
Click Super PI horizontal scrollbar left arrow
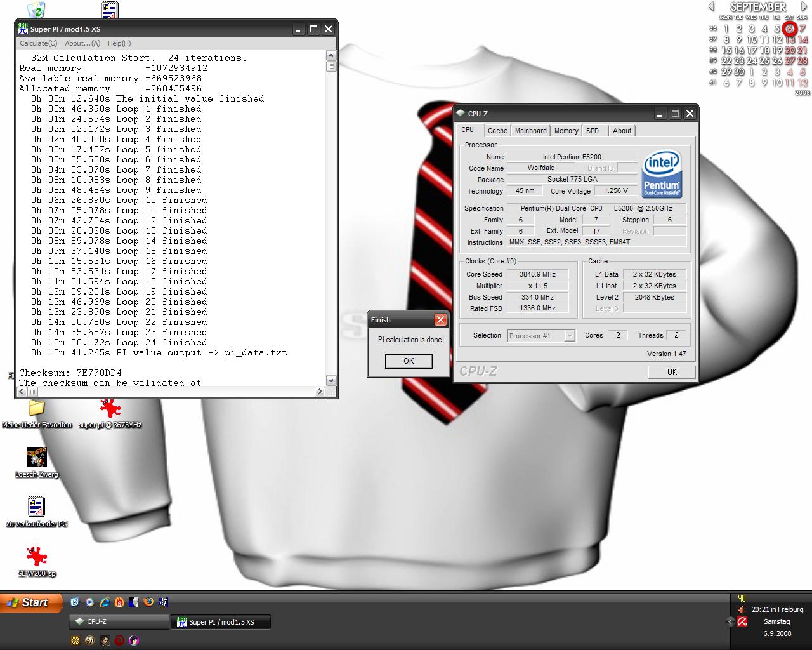point(22,392)
